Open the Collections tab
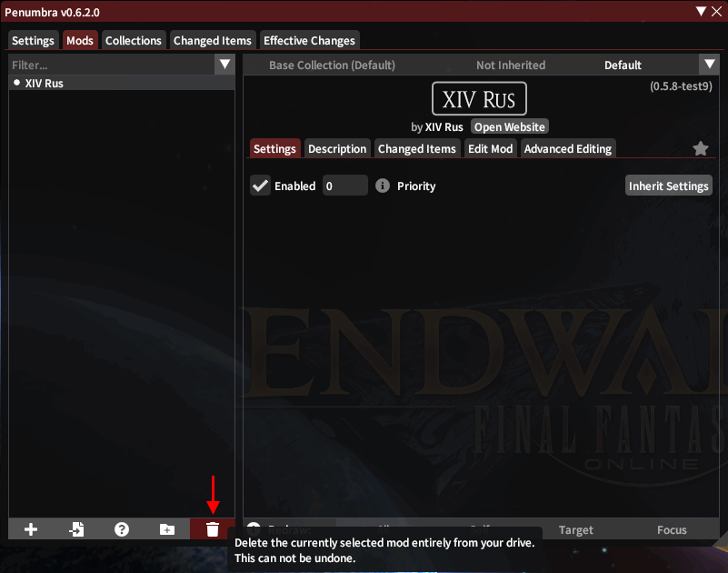 (134, 40)
